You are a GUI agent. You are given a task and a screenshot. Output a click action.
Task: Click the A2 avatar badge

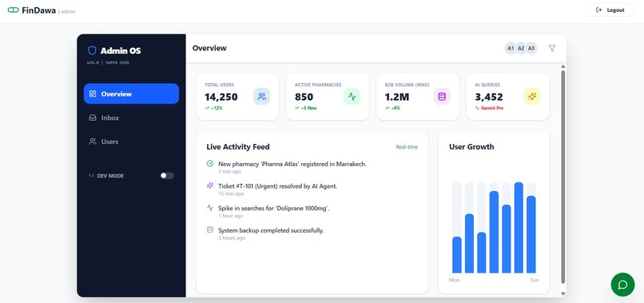pyautogui.click(x=521, y=49)
